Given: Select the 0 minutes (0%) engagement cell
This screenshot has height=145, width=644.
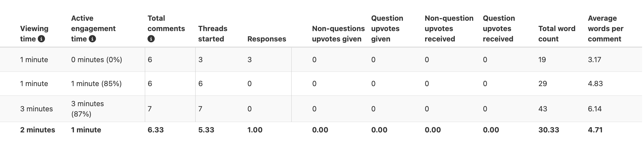Looking at the screenshot, I should point(97,60).
